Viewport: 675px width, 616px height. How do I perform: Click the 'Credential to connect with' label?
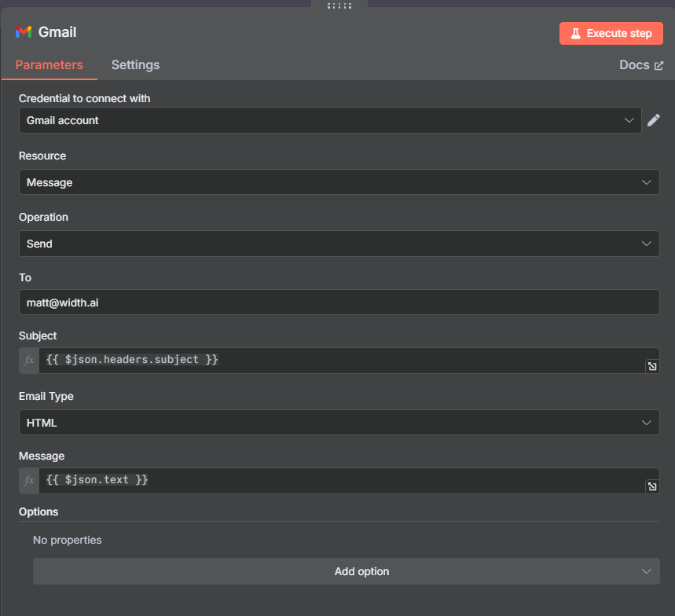click(x=84, y=98)
